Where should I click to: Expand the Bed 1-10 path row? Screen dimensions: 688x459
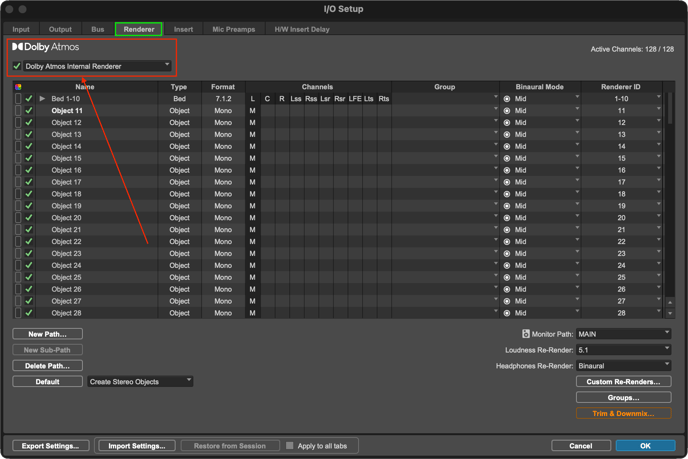42,99
